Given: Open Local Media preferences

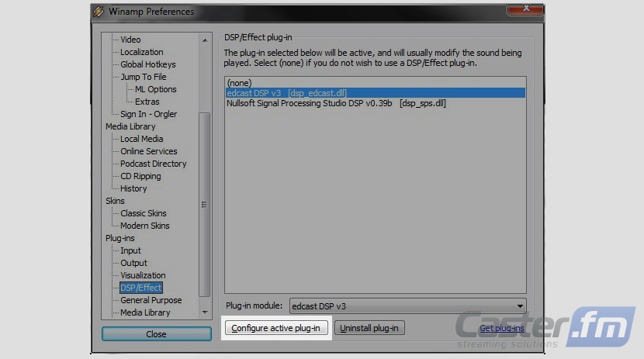Looking at the screenshot, I should pyautogui.click(x=142, y=139).
